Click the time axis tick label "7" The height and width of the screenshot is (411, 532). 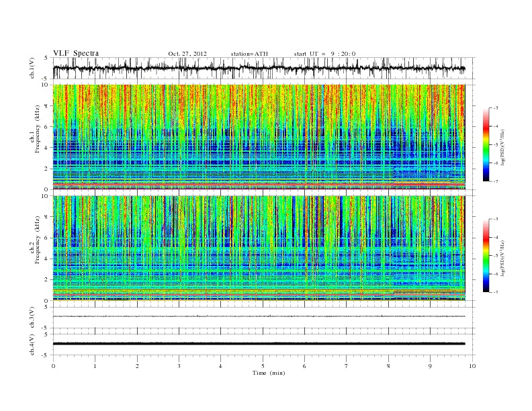click(347, 366)
